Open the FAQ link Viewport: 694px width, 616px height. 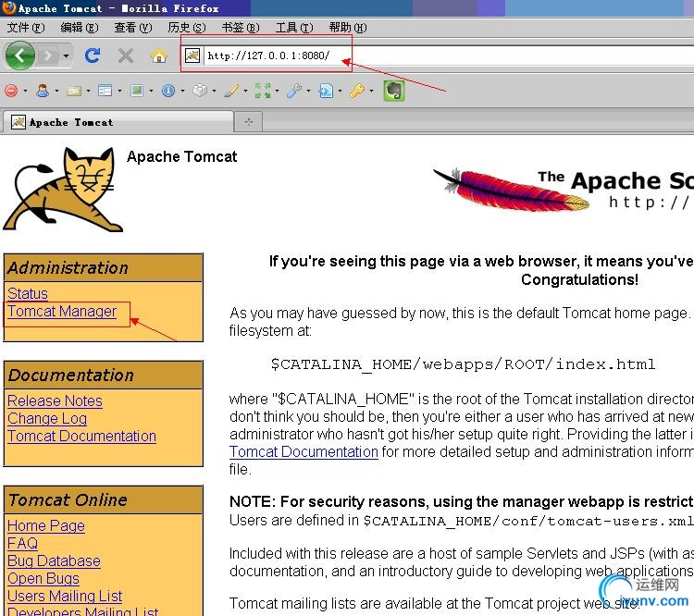click(x=22, y=543)
